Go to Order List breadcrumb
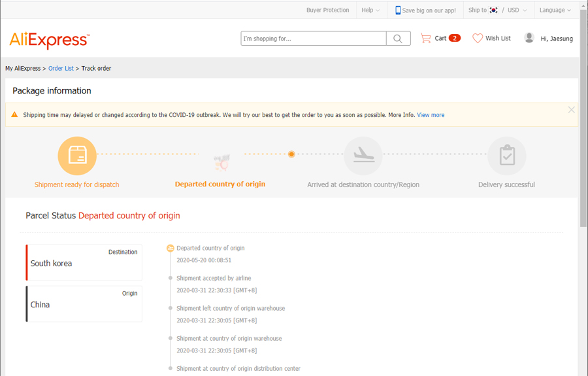 pos(61,68)
